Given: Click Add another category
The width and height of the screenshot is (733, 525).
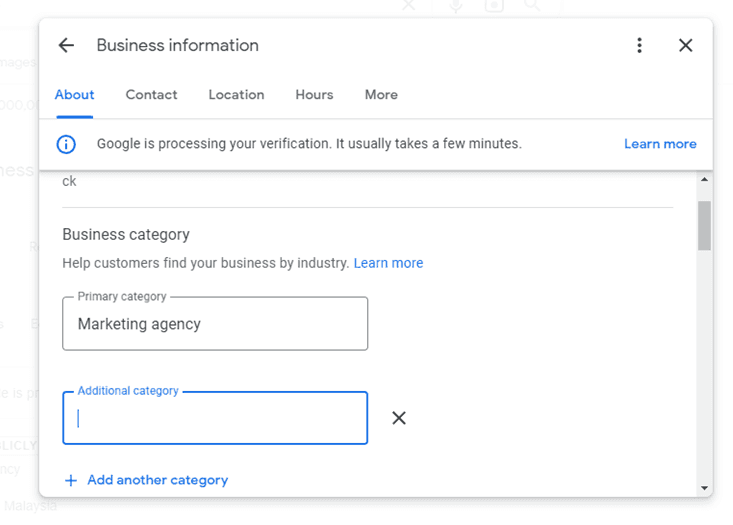Looking at the screenshot, I should tap(158, 480).
